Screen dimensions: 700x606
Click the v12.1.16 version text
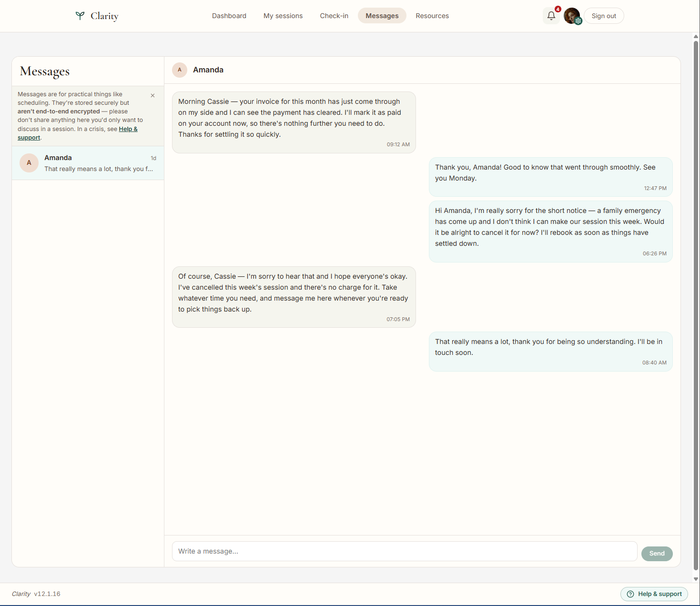pyautogui.click(x=47, y=594)
